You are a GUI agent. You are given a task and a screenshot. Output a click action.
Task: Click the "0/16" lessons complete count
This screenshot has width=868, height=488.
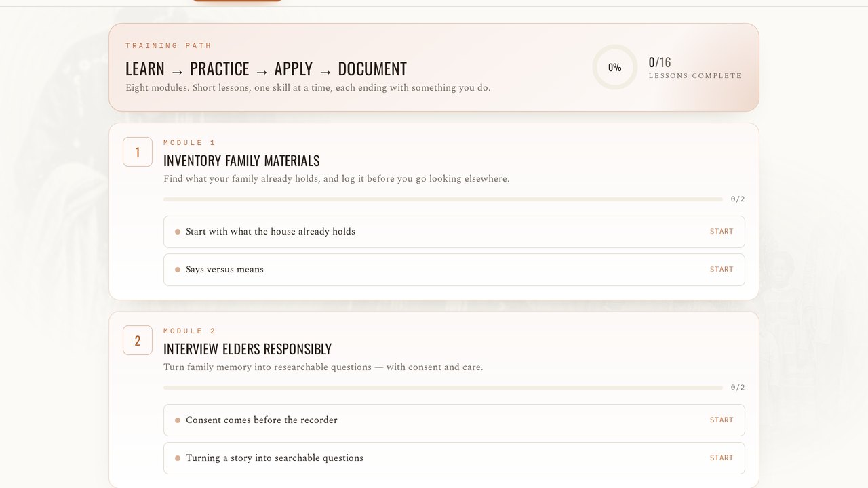coord(660,62)
